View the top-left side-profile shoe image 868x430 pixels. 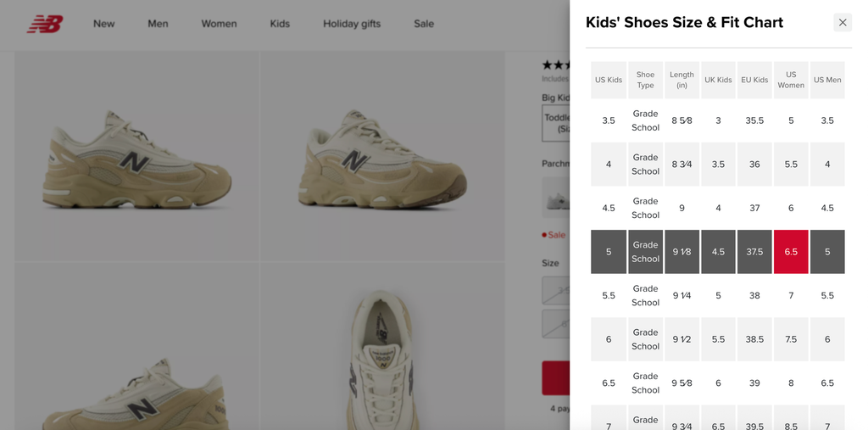click(x=137, y=157)
